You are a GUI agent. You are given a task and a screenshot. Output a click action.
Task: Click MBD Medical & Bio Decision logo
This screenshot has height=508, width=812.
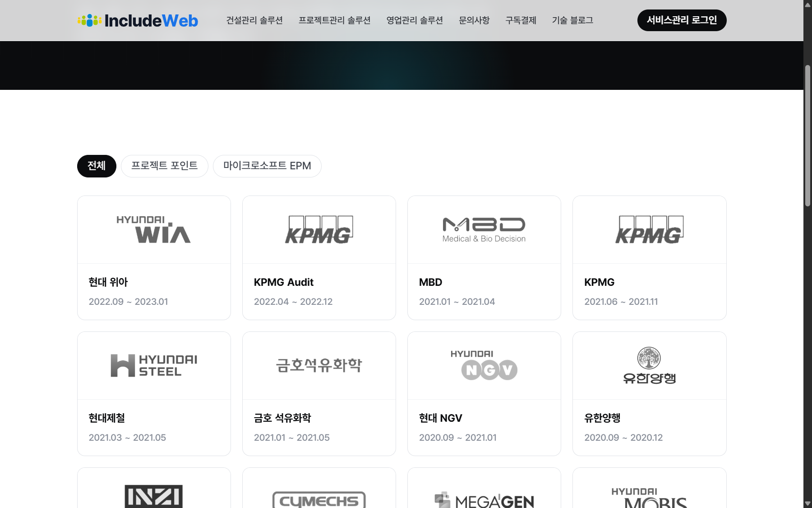(484, 230)
